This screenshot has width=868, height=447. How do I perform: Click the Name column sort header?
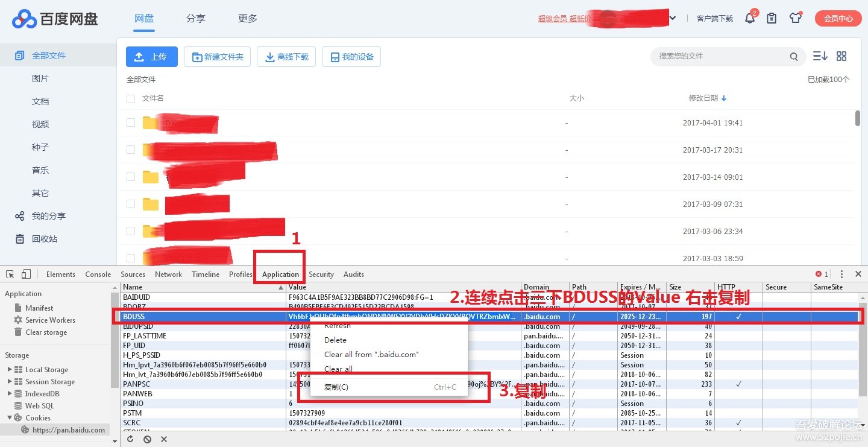pos(203,287)
